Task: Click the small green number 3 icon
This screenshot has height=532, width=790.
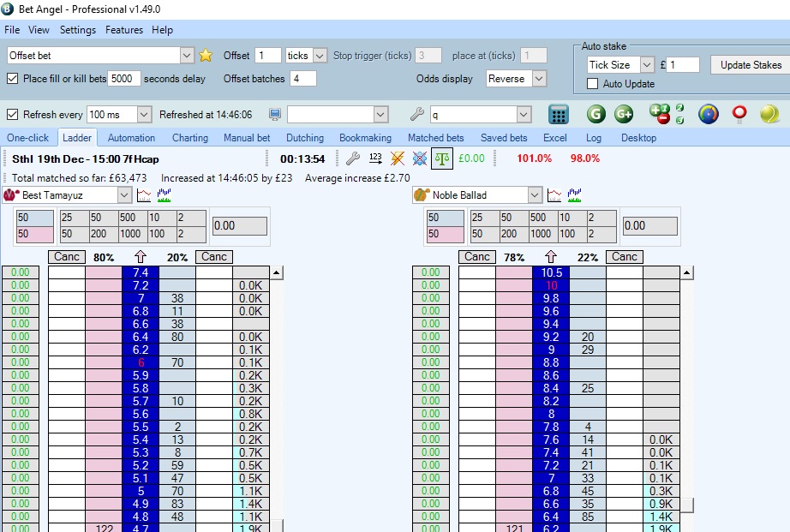Action: point(680,120)
